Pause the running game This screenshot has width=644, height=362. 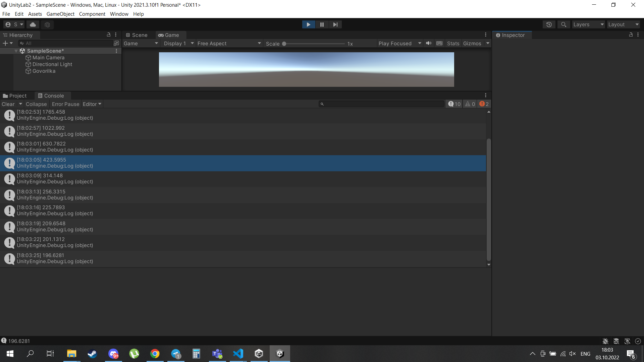click(x=322, y=24)
